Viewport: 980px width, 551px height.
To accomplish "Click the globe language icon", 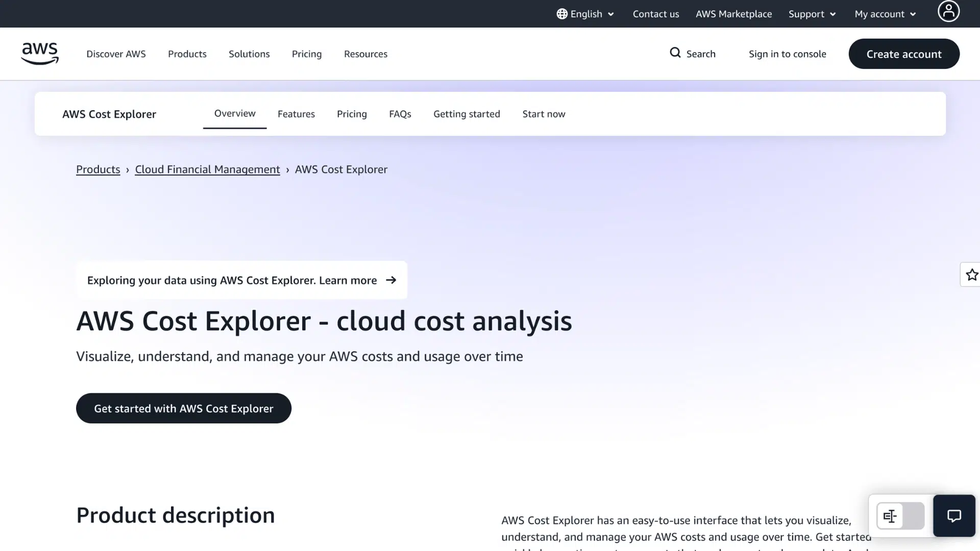I will (562, 14).
